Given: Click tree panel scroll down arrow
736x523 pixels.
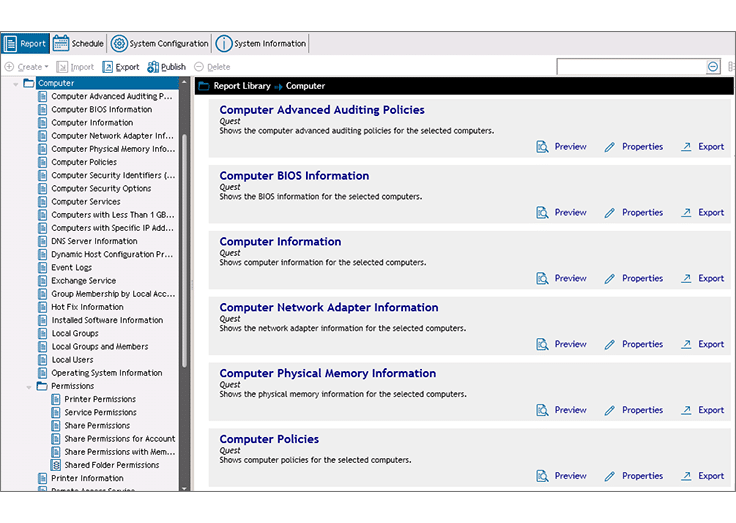Looking at the screenshot, I should (x=184, y=488).
